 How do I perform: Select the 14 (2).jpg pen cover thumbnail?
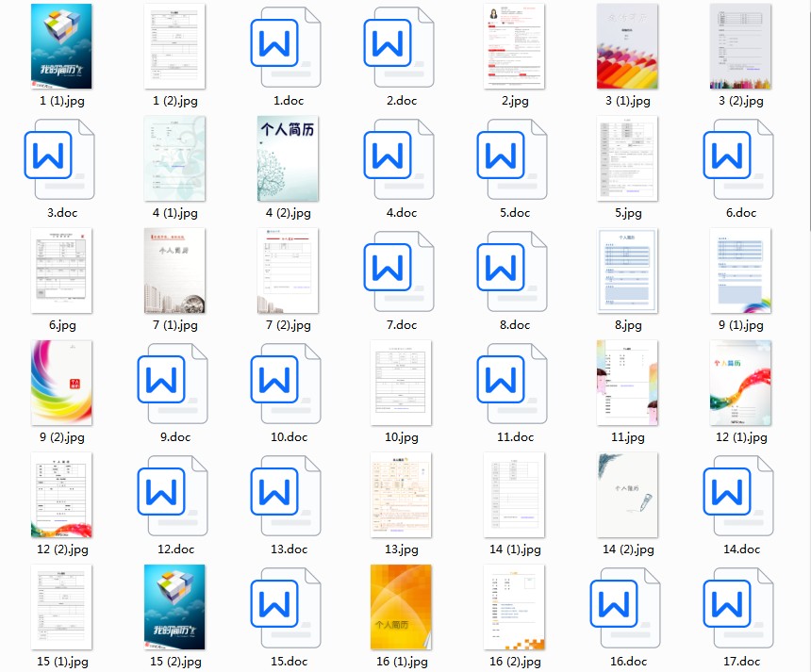coord(627,495)
